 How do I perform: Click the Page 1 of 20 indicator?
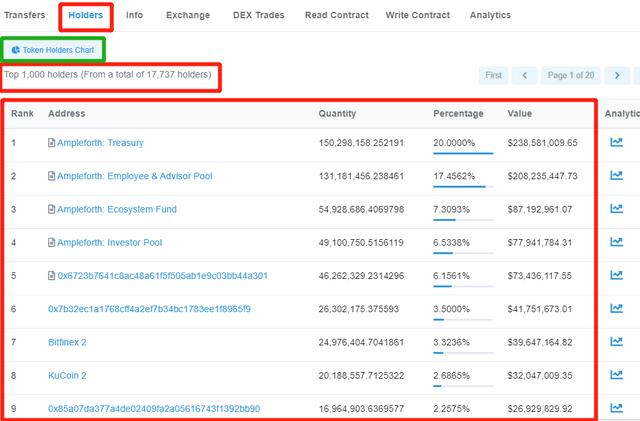[x=571, y=76]
